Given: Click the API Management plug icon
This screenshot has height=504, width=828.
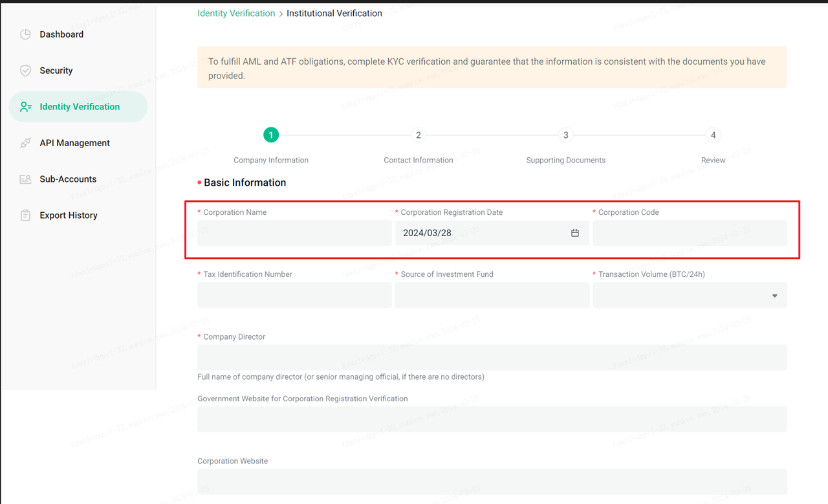Looking at the screenshot, I should [x=25, y=143].
